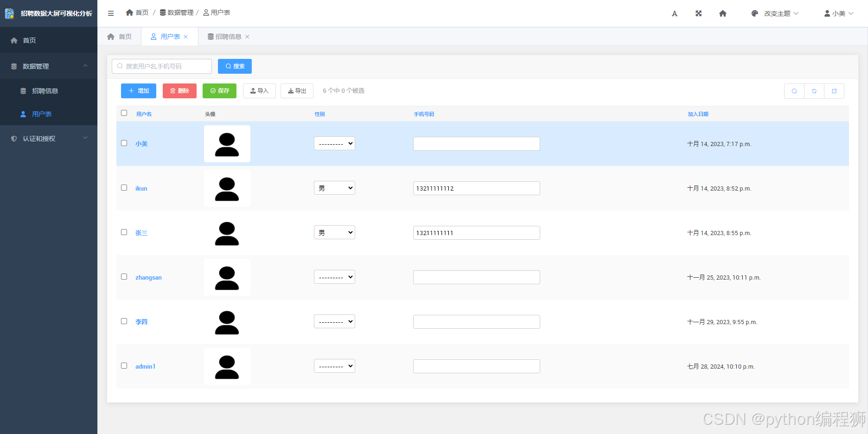
Task: Click the top-right home icon
Action: [x=723, y=13]
